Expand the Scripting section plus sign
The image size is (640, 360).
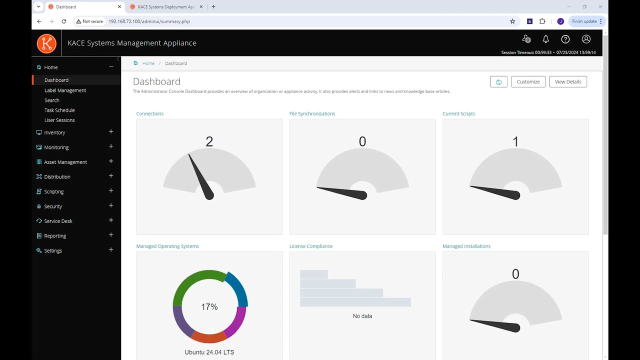111,191
